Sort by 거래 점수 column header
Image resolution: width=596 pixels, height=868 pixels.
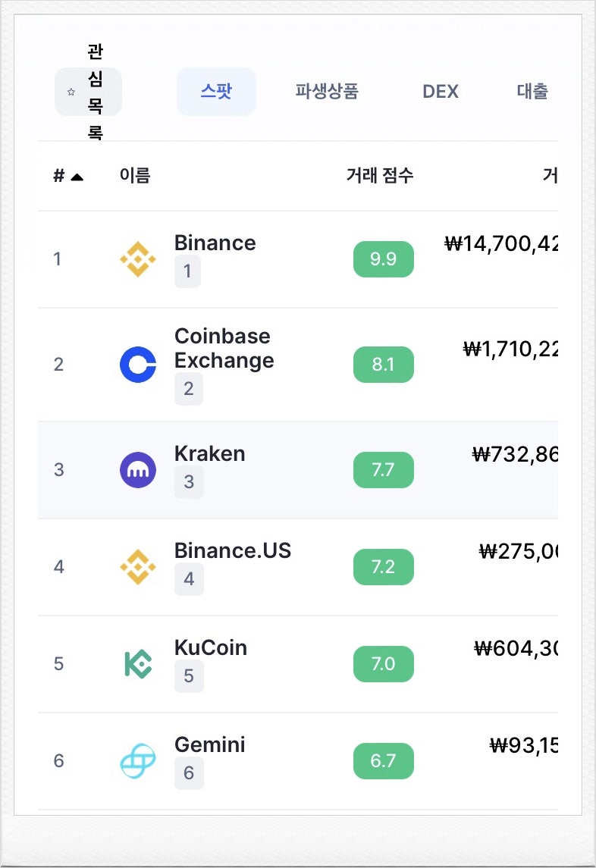380,176
